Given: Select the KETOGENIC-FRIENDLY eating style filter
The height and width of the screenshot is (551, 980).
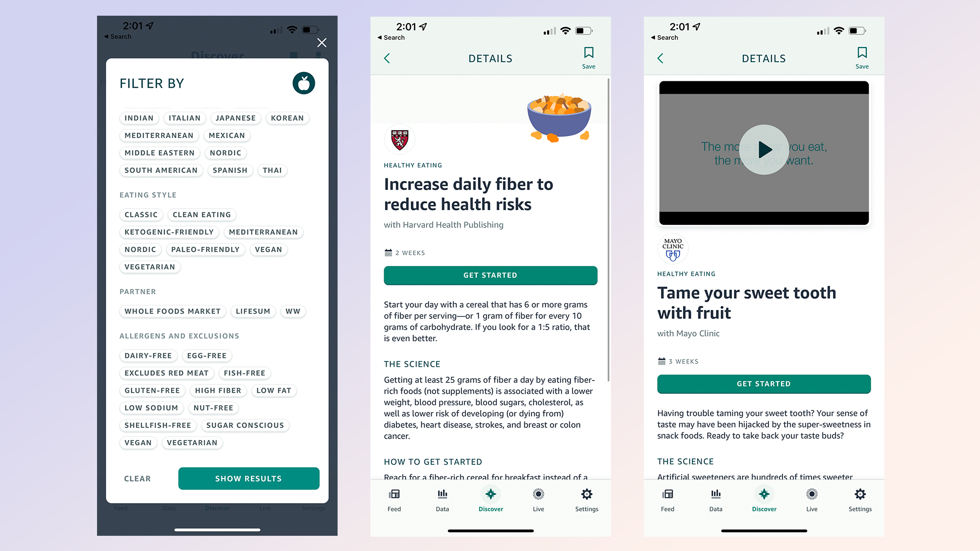Looking at the screenshot, I should coord(169,232).
